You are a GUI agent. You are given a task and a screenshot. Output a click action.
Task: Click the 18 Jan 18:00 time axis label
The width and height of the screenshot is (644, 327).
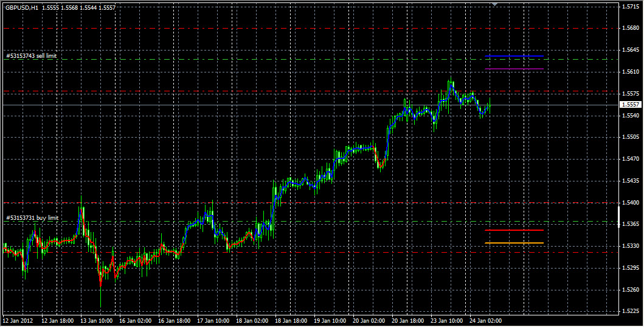click(x=291, y=320)
